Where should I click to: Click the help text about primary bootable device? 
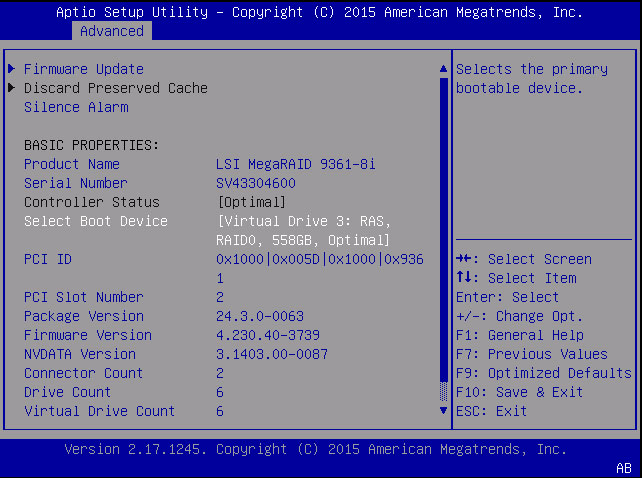pos(532,79)
